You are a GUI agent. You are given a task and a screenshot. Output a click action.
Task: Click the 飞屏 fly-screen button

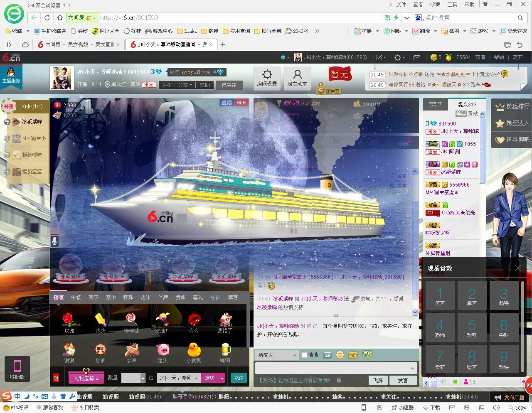378,380
